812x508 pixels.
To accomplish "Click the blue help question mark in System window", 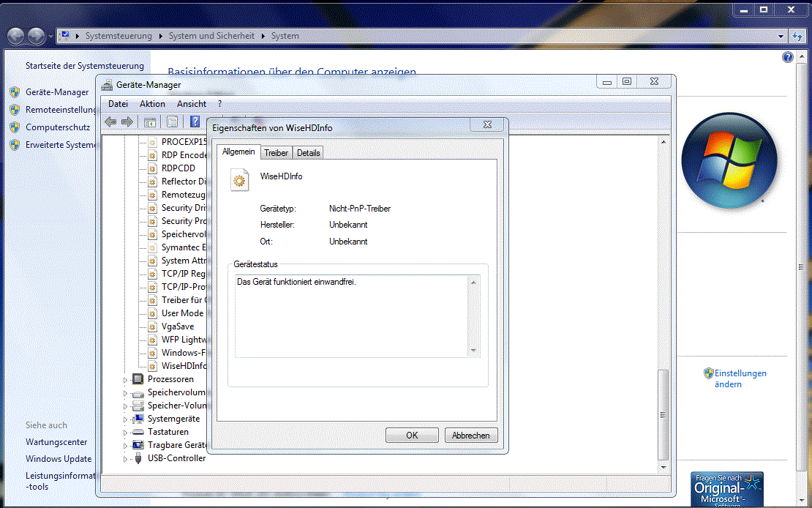I will coord(788,57).
